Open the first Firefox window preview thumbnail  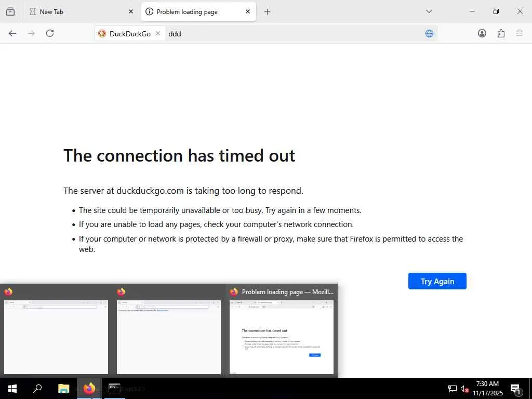(x=56, y=337)
